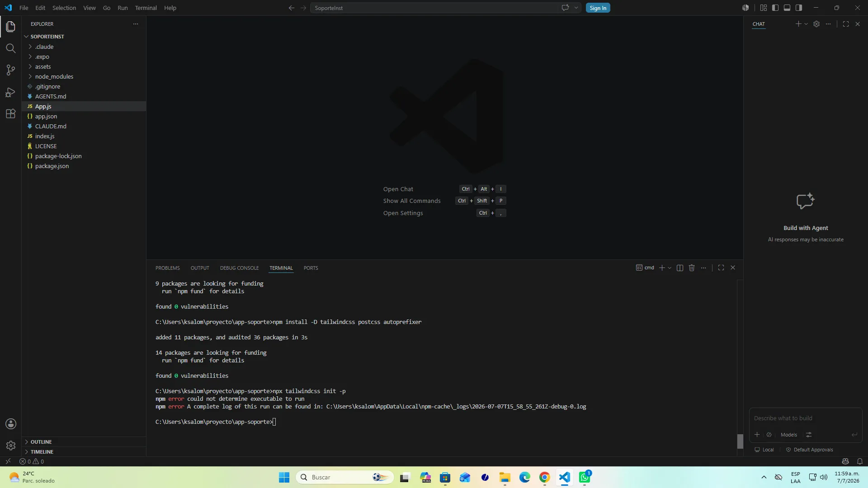Image resolution: width=868 pixels, height=488 pixels.
Task: Open terminal panel more actions ellipsis
Action: [703, 268]
